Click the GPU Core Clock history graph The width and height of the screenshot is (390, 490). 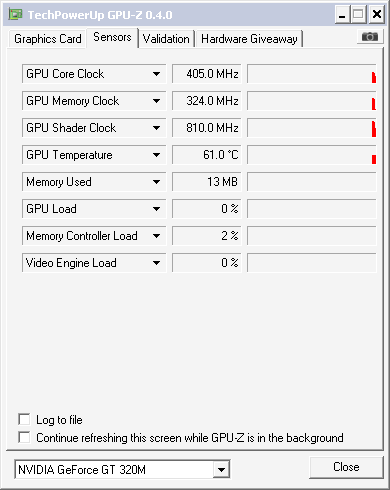click(x=312, y=74)
